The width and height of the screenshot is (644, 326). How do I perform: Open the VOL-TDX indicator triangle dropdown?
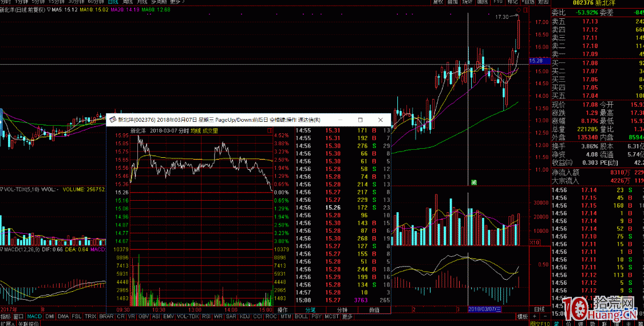(x=2, y=189)
